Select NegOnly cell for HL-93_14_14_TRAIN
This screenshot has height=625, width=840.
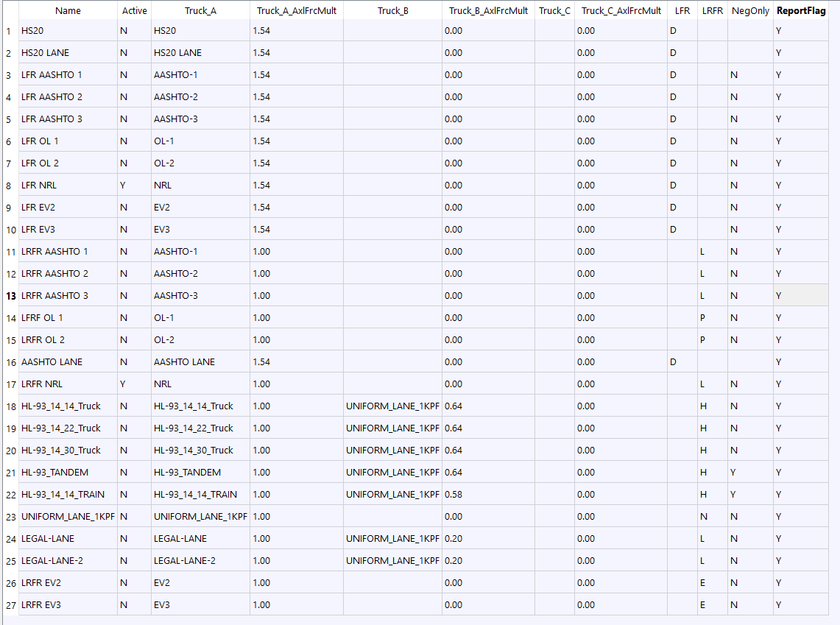[749, 495]
